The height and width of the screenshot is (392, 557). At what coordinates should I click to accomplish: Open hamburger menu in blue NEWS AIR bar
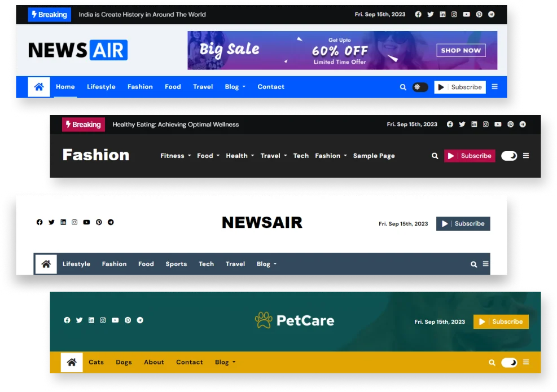coord(494,87)
